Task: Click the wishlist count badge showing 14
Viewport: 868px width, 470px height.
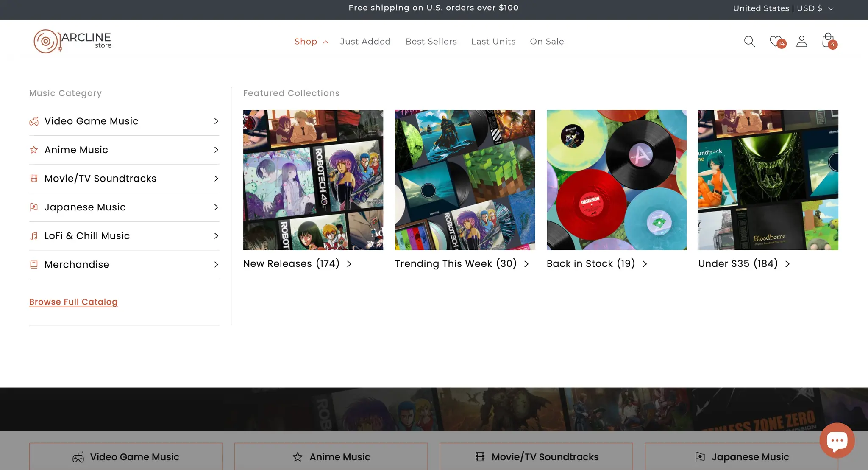Action: pos(782,44)
